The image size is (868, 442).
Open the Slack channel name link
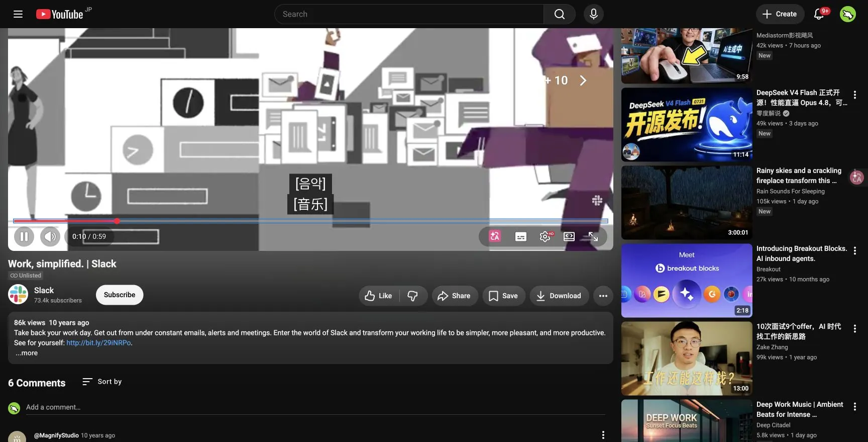pyautogui.click(x=44, y=290)
